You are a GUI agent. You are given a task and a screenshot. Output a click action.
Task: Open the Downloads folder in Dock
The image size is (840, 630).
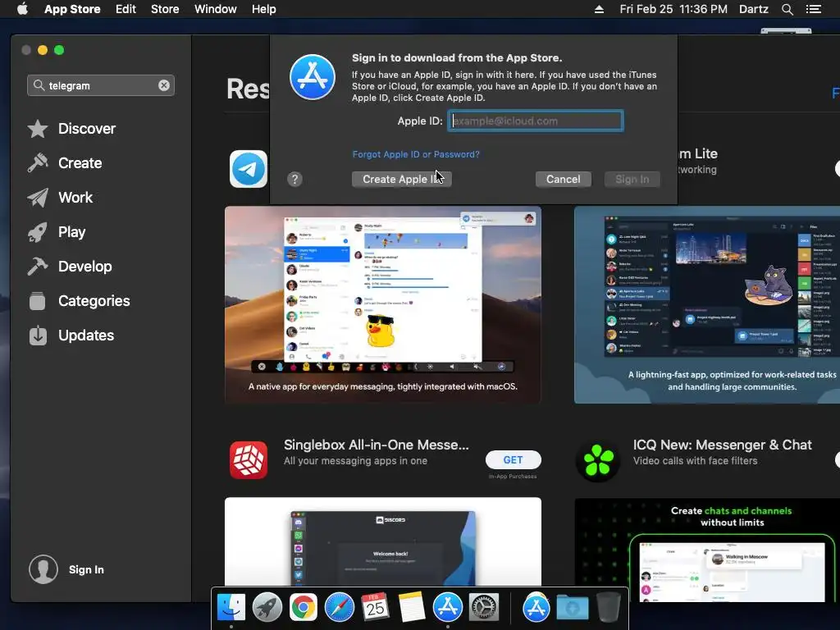[572, 608]
